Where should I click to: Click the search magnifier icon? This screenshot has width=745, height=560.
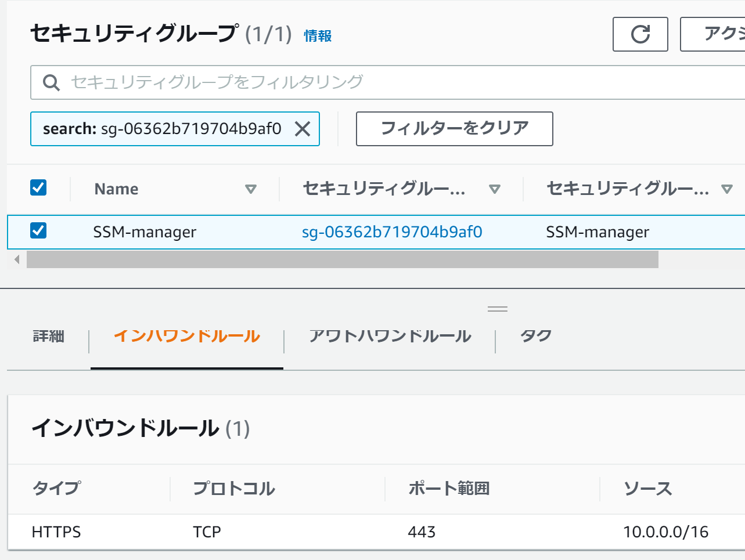point(51,82)
